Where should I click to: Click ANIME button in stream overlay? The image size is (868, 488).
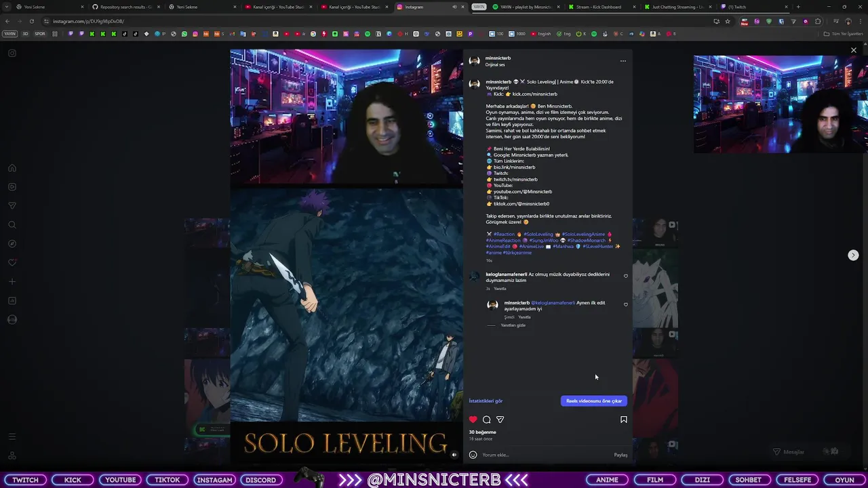[607, 480]
